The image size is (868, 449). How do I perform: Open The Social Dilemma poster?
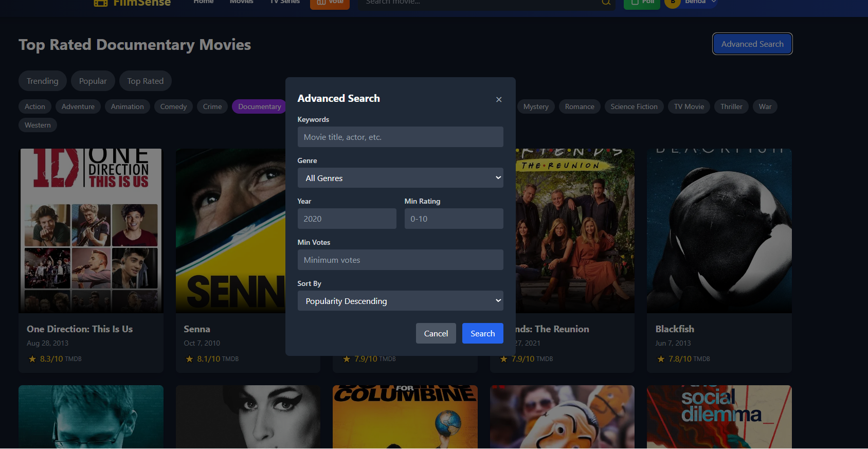[x=719, y=417]
